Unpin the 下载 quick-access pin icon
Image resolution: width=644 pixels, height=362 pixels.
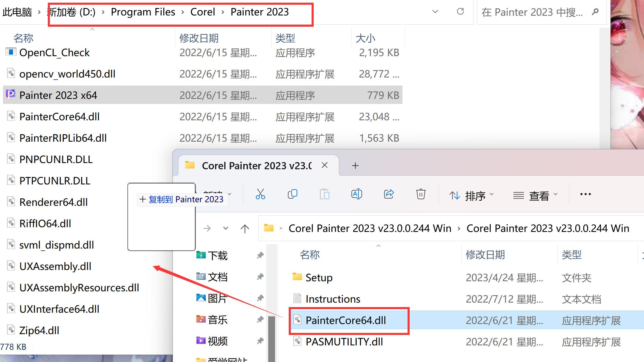tap(260, 255)
